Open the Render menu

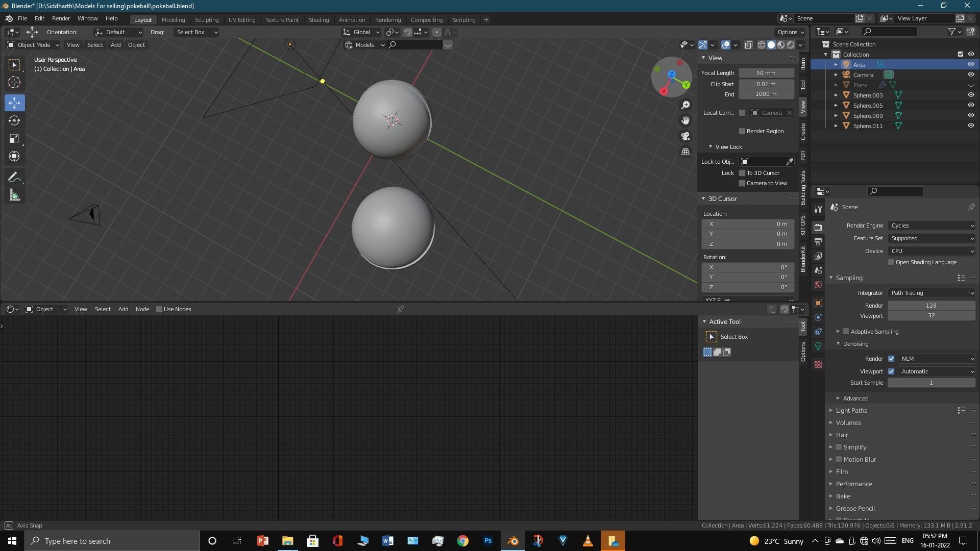click(61, 18)
